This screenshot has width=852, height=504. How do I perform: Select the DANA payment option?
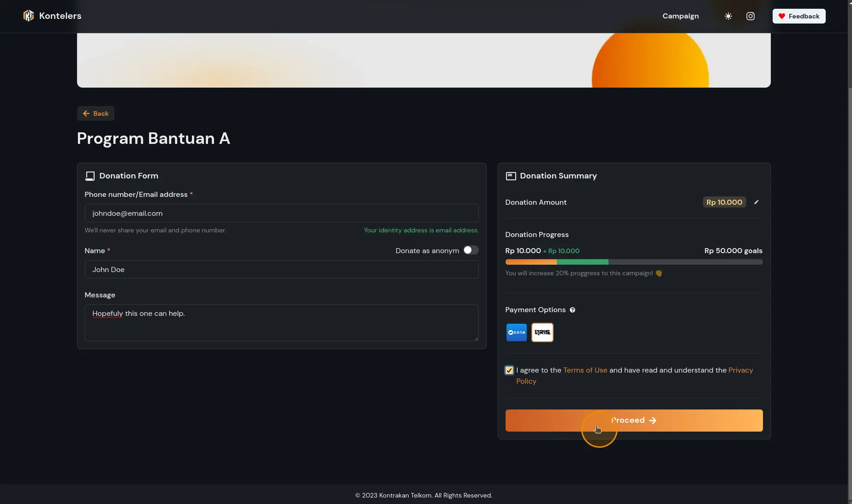click(516, 332)
